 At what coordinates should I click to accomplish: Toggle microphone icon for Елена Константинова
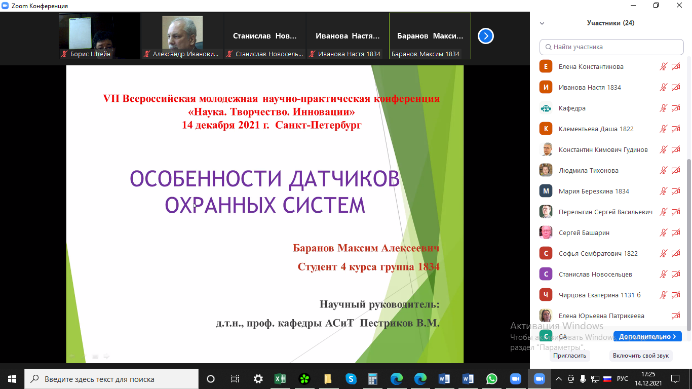(663, 67)
